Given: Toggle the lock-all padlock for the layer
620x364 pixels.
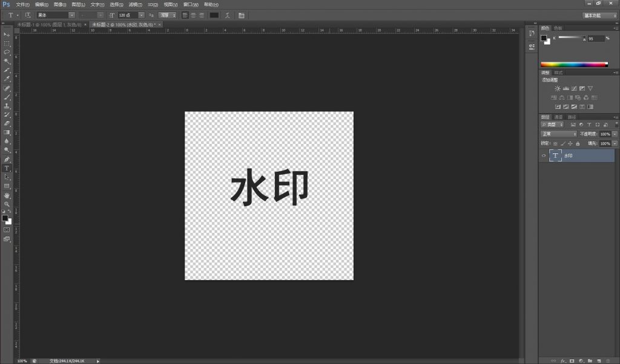Looking at the screenshot, I should pos(578,144).
